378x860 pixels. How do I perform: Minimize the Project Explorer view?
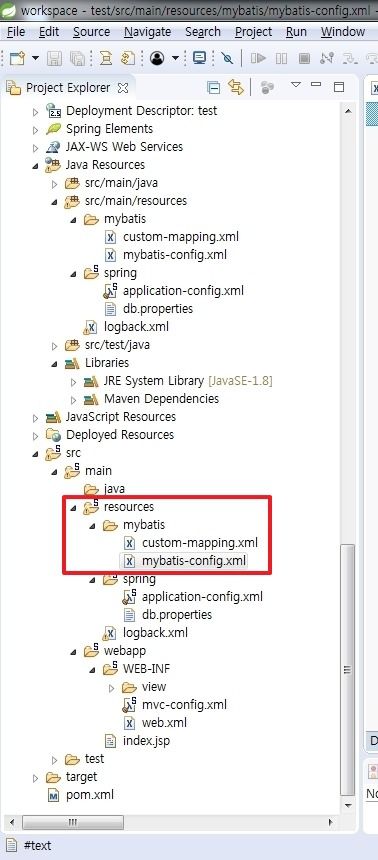click(x=316, y=84)
